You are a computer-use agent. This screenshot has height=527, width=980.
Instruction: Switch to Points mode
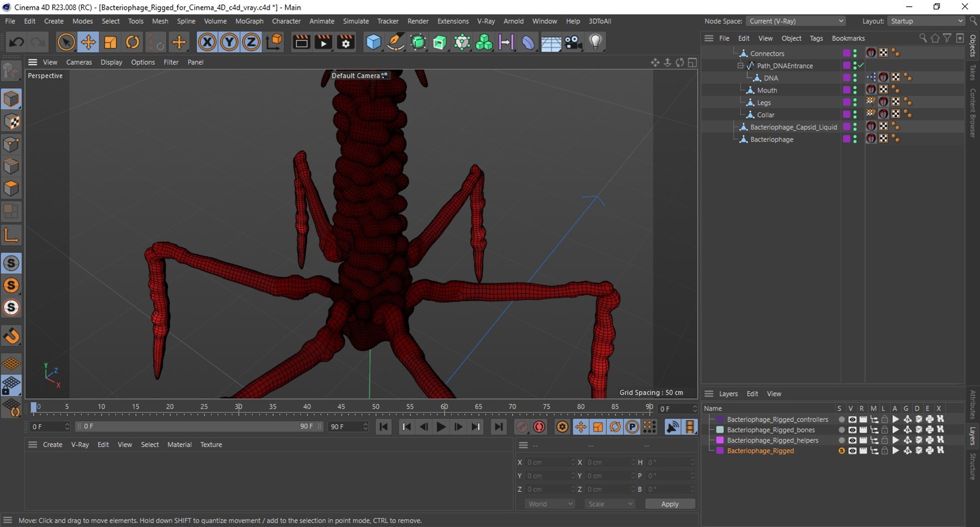(11, 144)
